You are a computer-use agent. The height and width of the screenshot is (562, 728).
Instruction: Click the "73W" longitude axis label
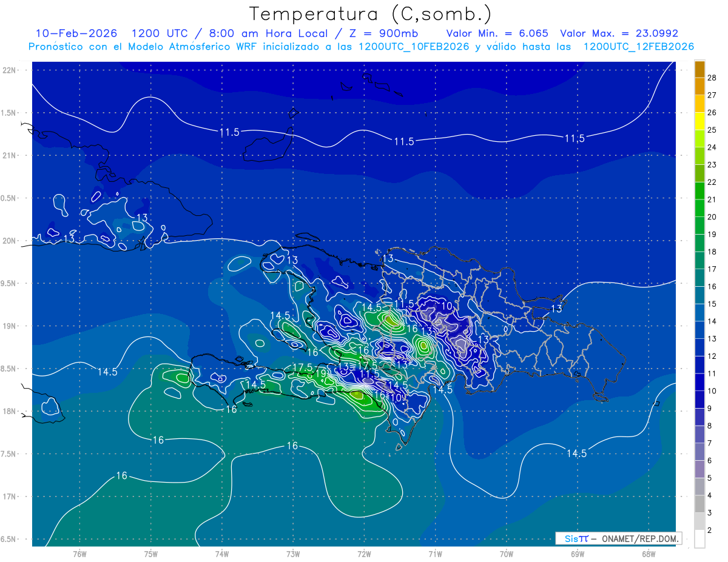click(293, 554)
